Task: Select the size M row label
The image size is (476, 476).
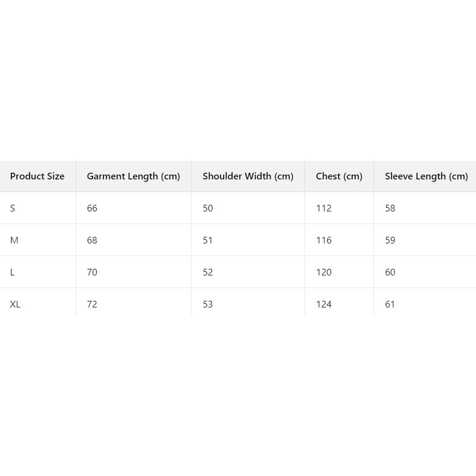Action: pyautogui.click(x=14, y=240)
